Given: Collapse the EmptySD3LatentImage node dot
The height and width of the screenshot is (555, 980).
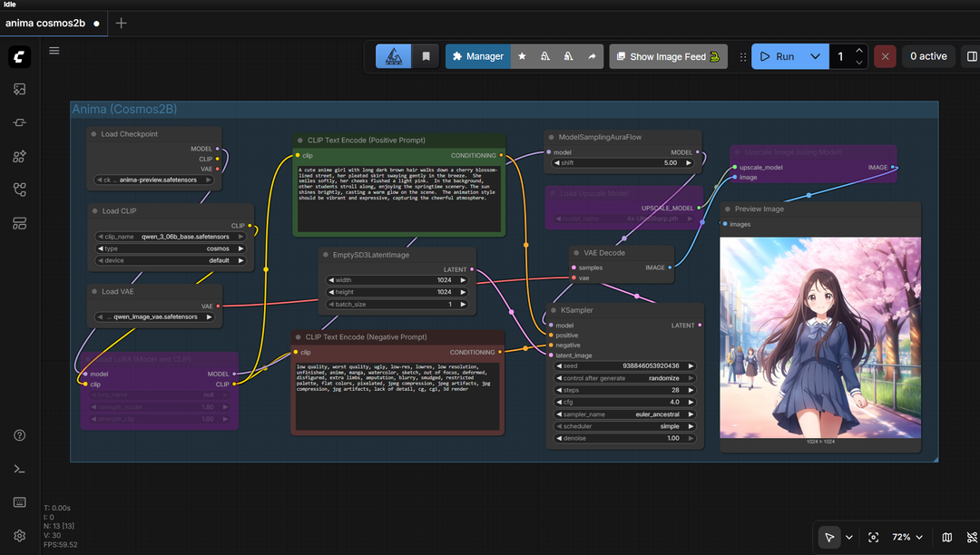Looking at the screenshot, I should pos(326,255).
